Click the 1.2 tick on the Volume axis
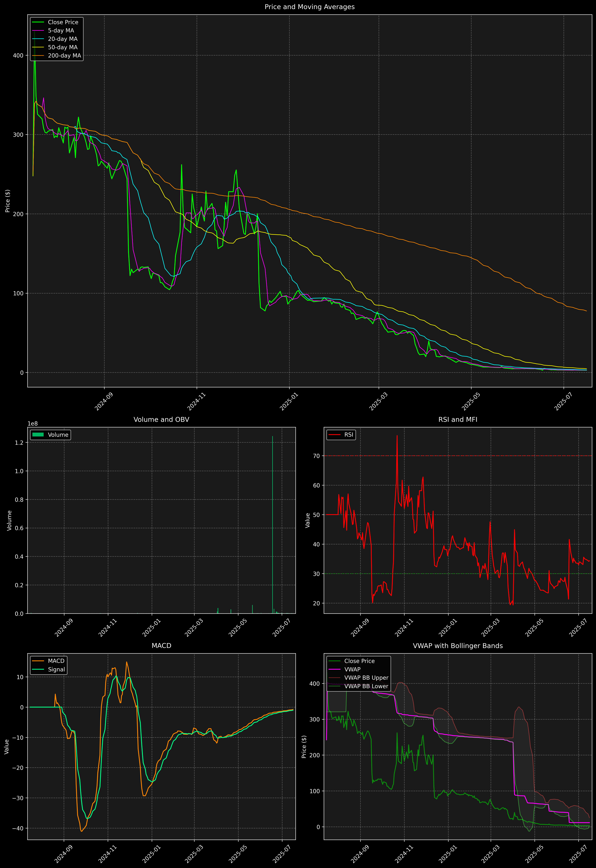The image size is (596, 868). pyautogui.click(x=19, y=443)
